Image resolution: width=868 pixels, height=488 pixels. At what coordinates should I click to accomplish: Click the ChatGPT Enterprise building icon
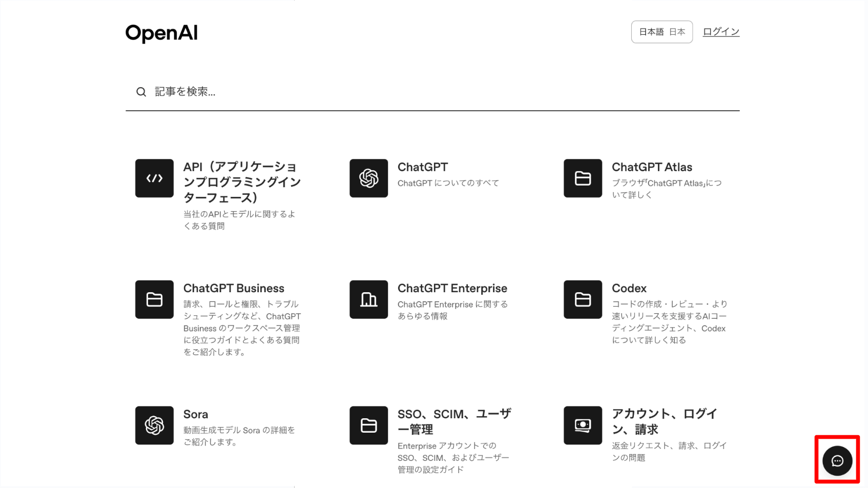[368, 299]
